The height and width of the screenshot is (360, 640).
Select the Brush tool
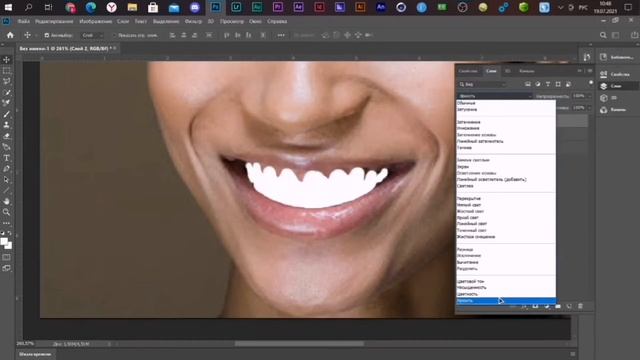pos(7,114)
